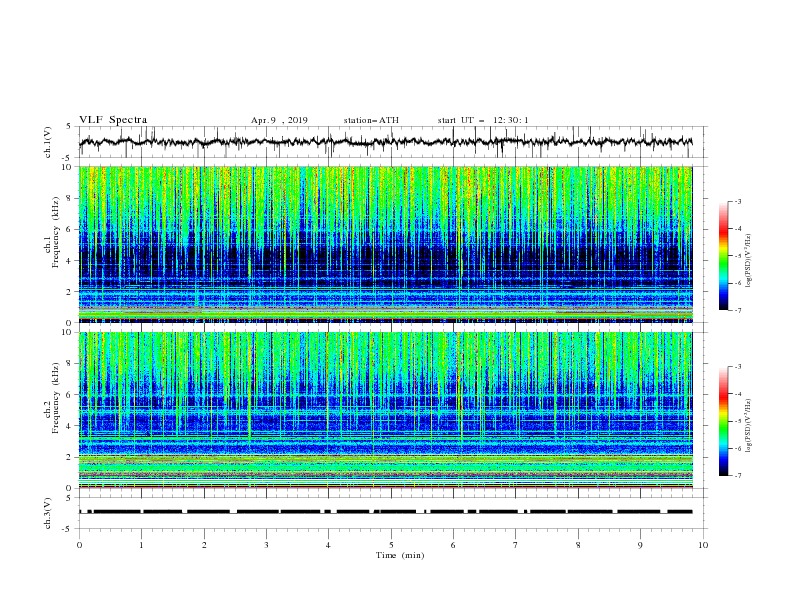Viewport: 792px width, 612px height.
Task: Click the "Time (min)" axis title
Action: click(x=400, y=555)
